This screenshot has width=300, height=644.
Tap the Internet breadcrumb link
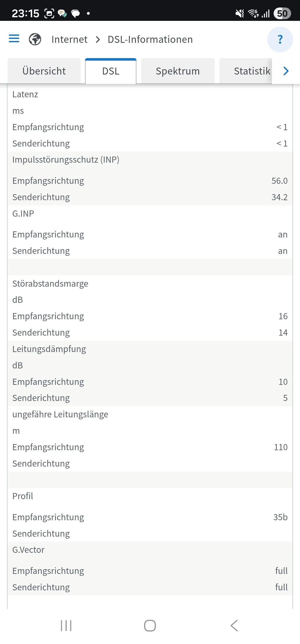(x=69, y=39)
